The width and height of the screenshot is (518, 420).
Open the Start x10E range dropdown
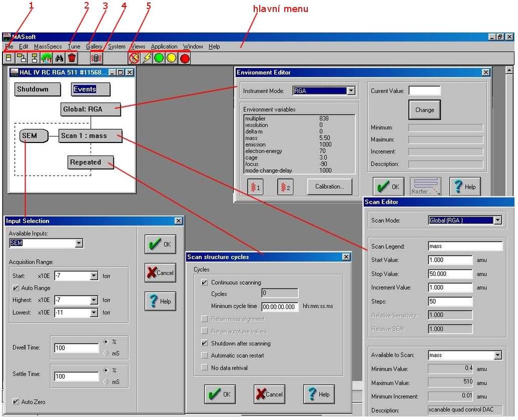click(x=94, y=276)
